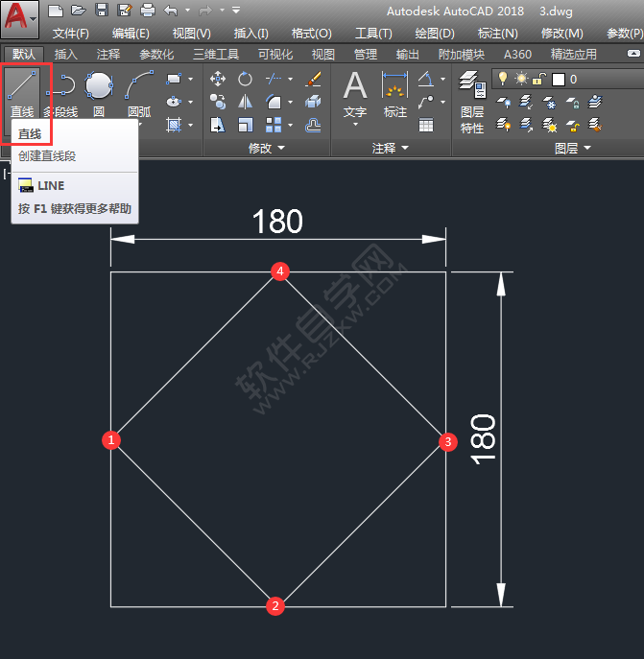Click the Rectangle draw tool icon

tap(174, 79)
